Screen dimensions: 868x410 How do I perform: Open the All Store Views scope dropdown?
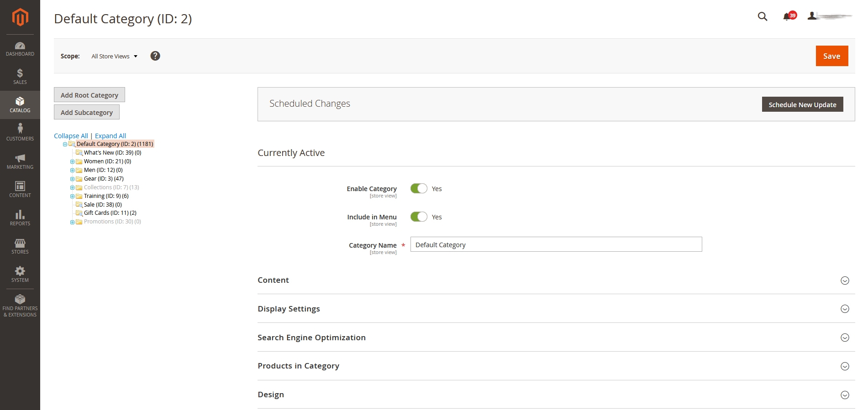[114, 57]
